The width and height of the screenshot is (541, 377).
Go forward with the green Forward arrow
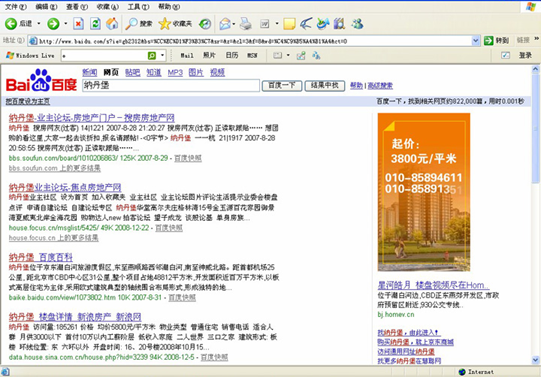coord(53,23)
